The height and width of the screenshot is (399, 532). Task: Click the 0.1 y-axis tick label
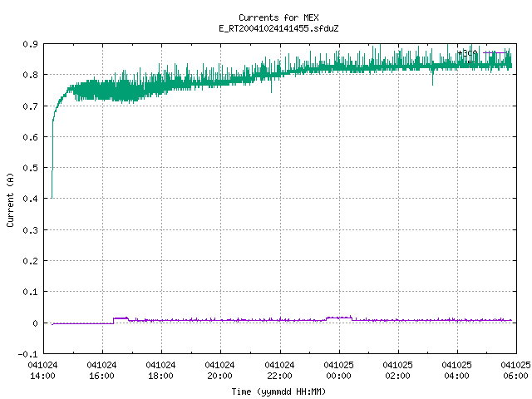coord(30,292)
